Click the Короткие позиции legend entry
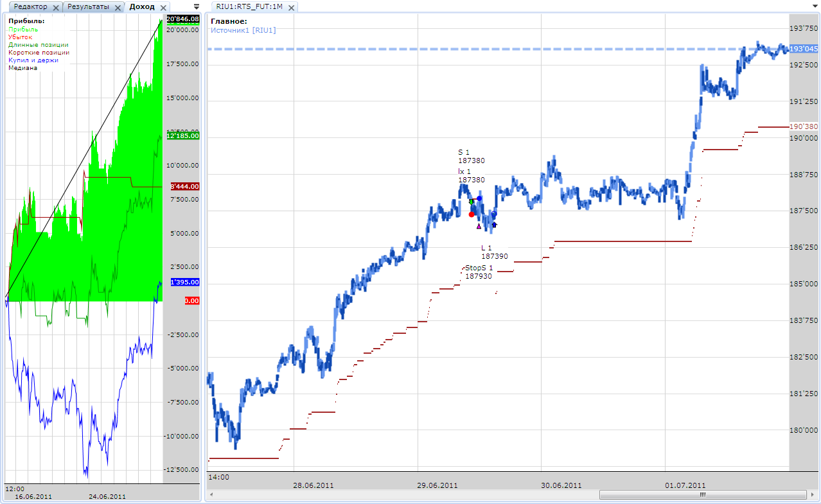 coord(39,52)
